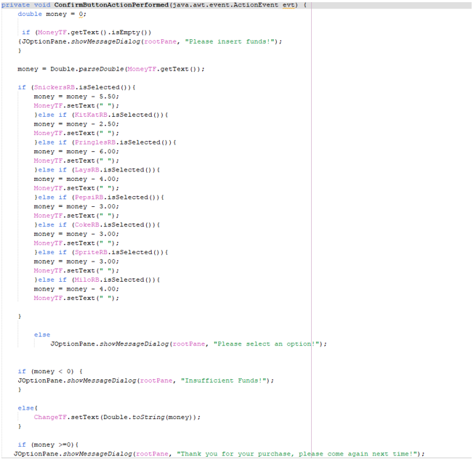The height and width of the screenshot is (459, 476).
Task: Click CokeRB in the else-if
Action: click(86, 225)
